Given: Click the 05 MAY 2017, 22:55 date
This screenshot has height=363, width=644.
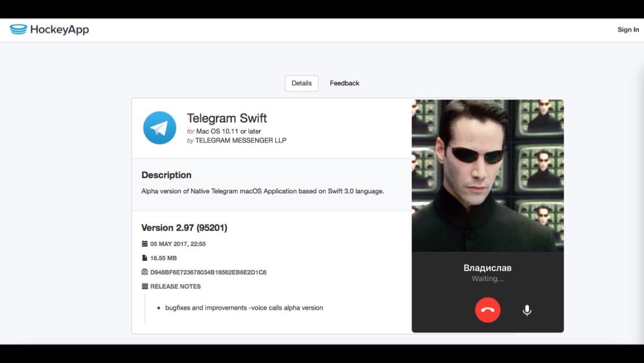Looking at the screenshot, I should (x=178, y=244).
